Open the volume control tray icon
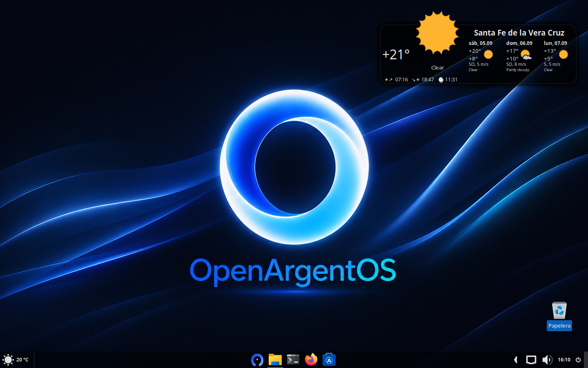588x368 pixels. 547,360
